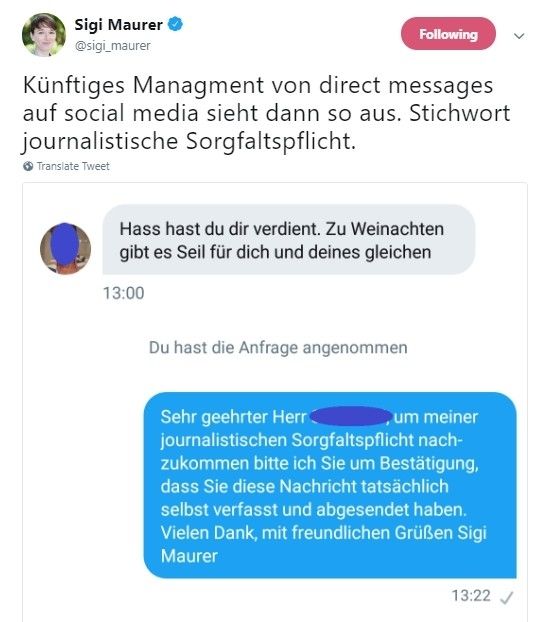Toggle the Following button
The image size is (543, 622).
(448, 34)
